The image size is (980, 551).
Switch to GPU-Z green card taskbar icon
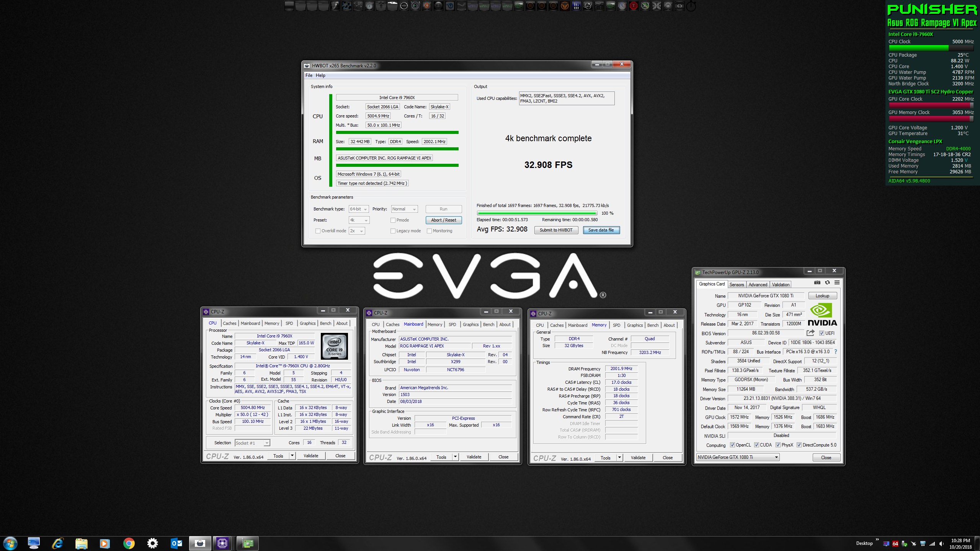point(248,543)
